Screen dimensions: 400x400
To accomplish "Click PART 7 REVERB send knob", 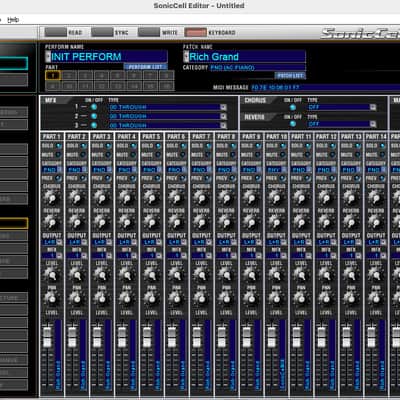I will (201, 222).
